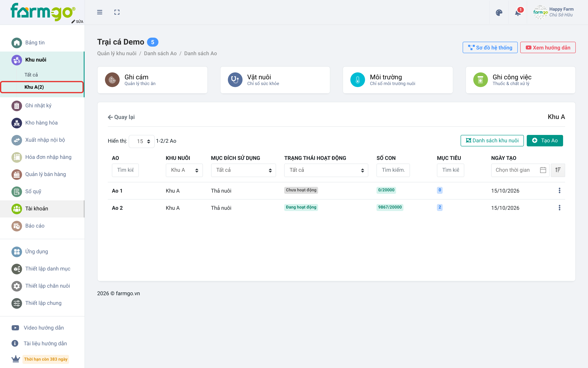The image size is (588, 368).
Task: Click the sort order icon beside date filter
Action: (558, 170)
